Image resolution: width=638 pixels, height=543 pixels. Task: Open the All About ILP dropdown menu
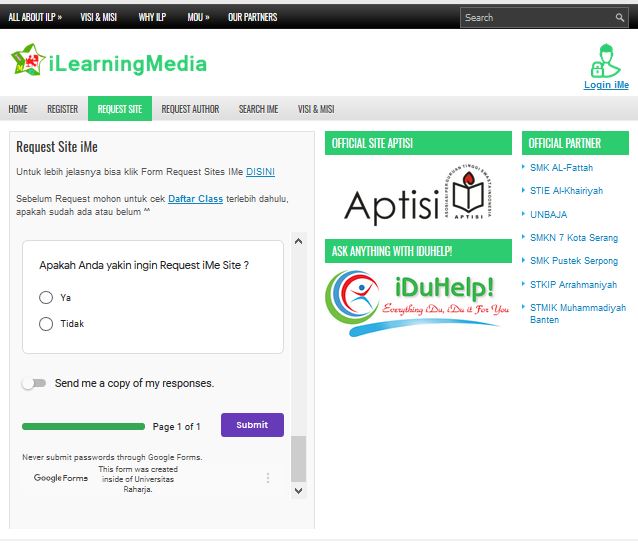[35, 17]
